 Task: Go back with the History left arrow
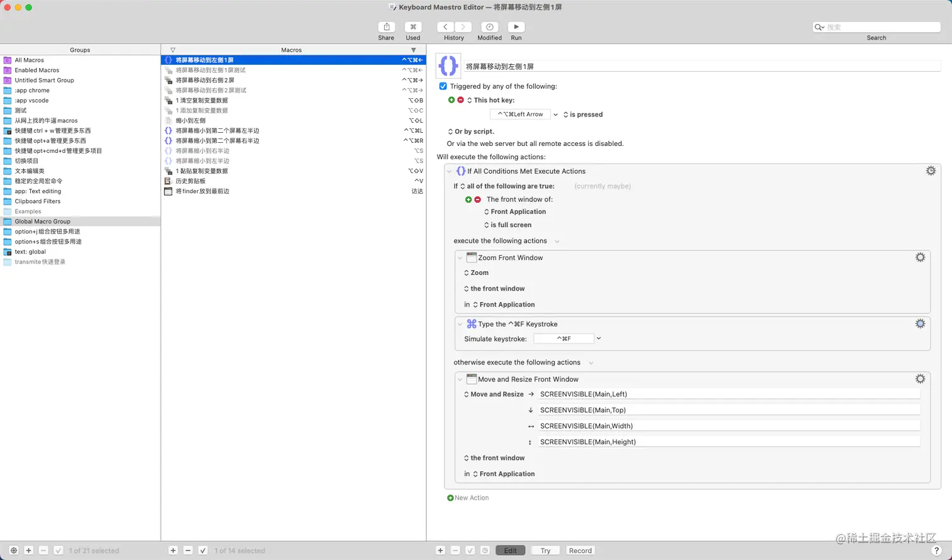[445, 27]
